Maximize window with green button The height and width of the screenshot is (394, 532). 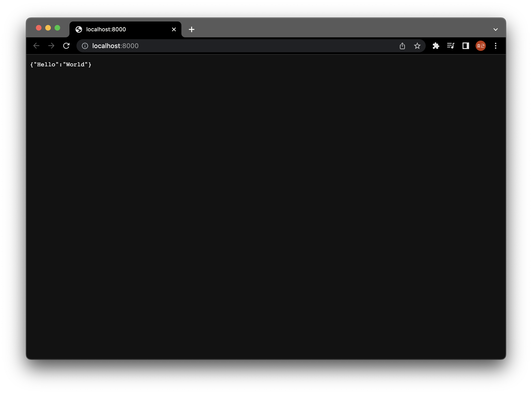(x=57, y=28)
